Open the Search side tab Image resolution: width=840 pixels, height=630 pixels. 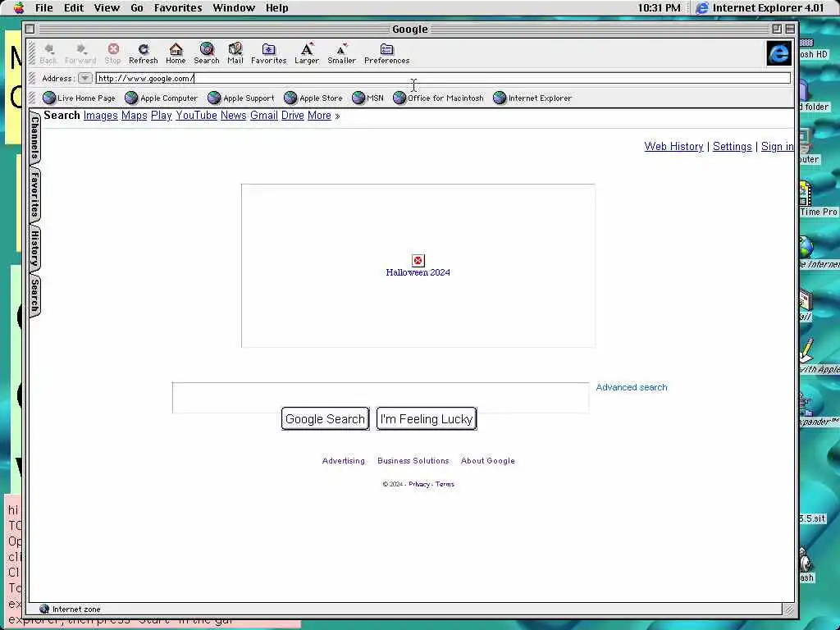pyautogui.click(x=34, y=295)
